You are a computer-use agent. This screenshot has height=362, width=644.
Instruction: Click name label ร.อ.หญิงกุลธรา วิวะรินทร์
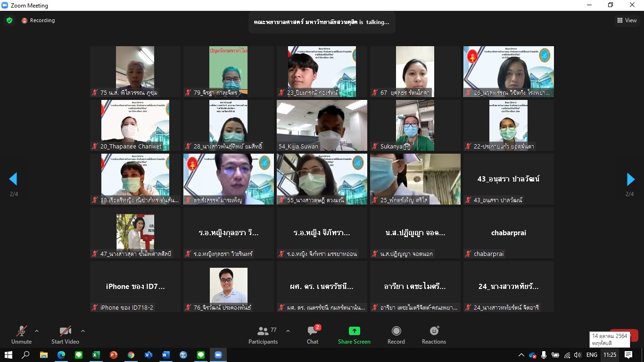[x=223, y=254]
